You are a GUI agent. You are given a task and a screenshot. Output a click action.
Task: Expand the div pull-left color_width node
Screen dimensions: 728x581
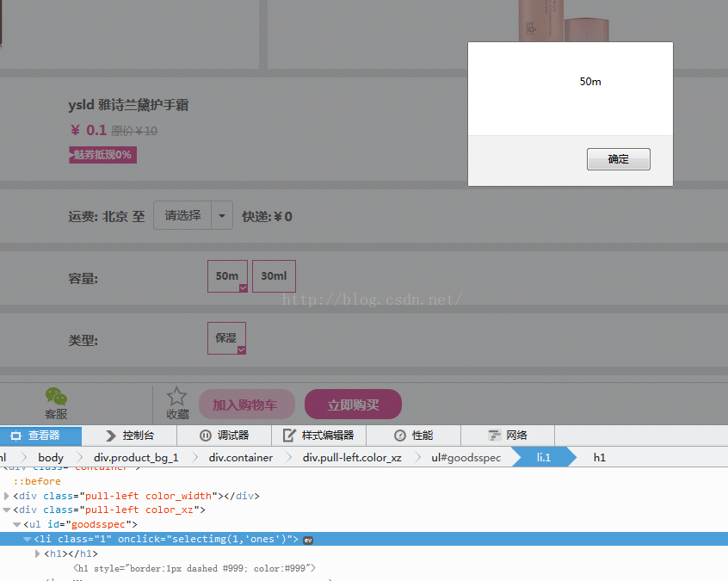(x=7, y=496)
